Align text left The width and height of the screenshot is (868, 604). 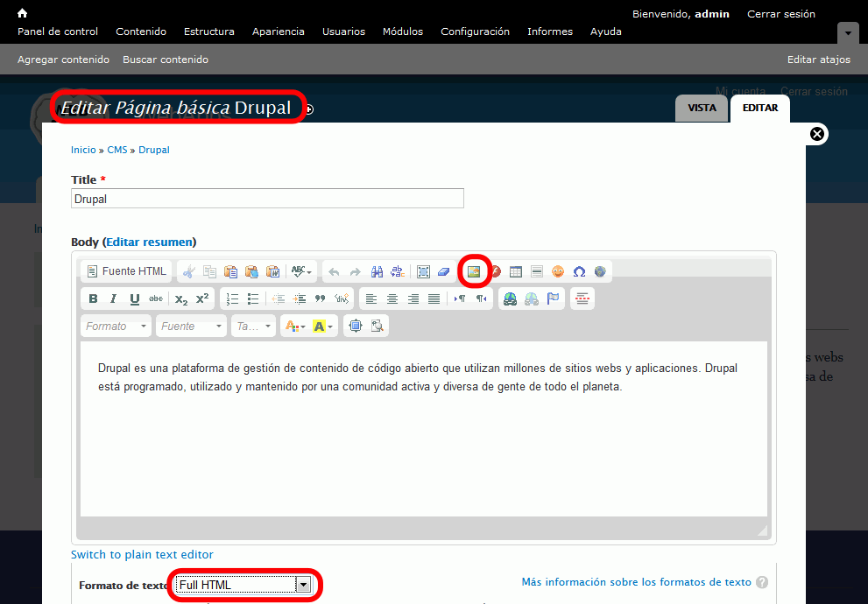(370, 298)
